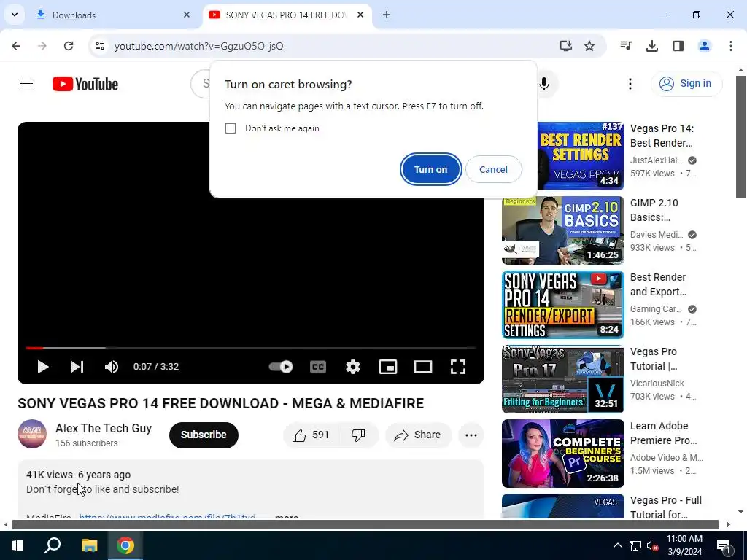Image resolution: width=747 pixels, height=560 pixels.
Task: Play the video
Action: [43, 367]
